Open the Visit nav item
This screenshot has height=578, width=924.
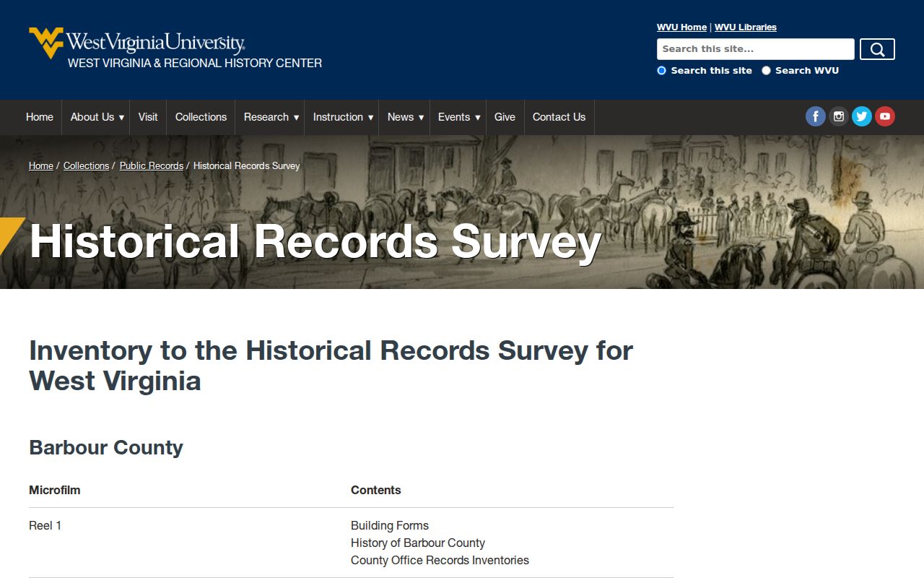pos(148,117)
